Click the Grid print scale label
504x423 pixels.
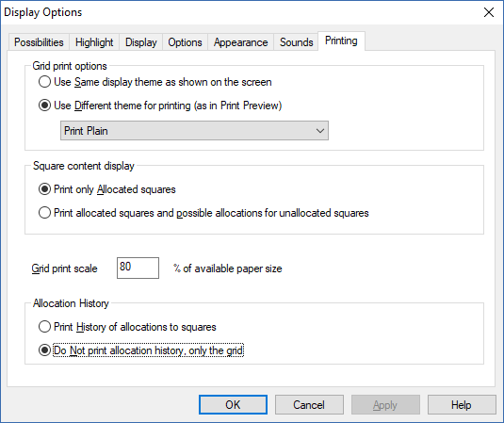coord(64,268)
